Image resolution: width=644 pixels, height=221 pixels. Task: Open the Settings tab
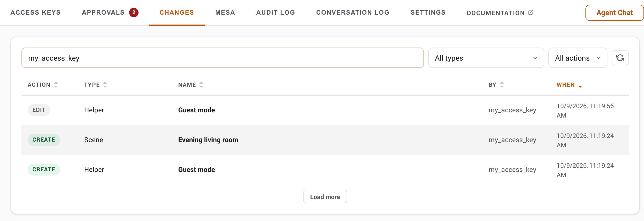428,13
